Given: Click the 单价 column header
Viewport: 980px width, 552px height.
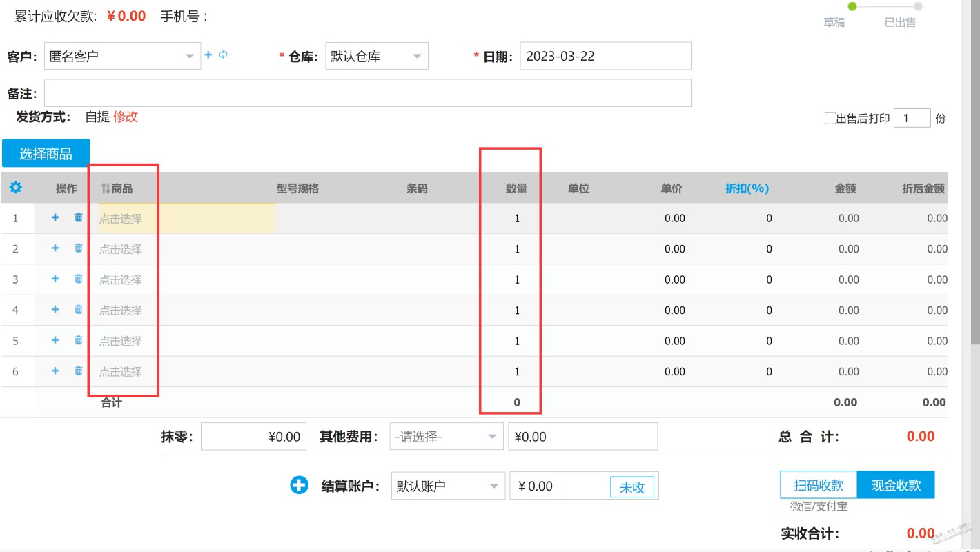Looking at the screenshot, I should (x=672, y=188).
